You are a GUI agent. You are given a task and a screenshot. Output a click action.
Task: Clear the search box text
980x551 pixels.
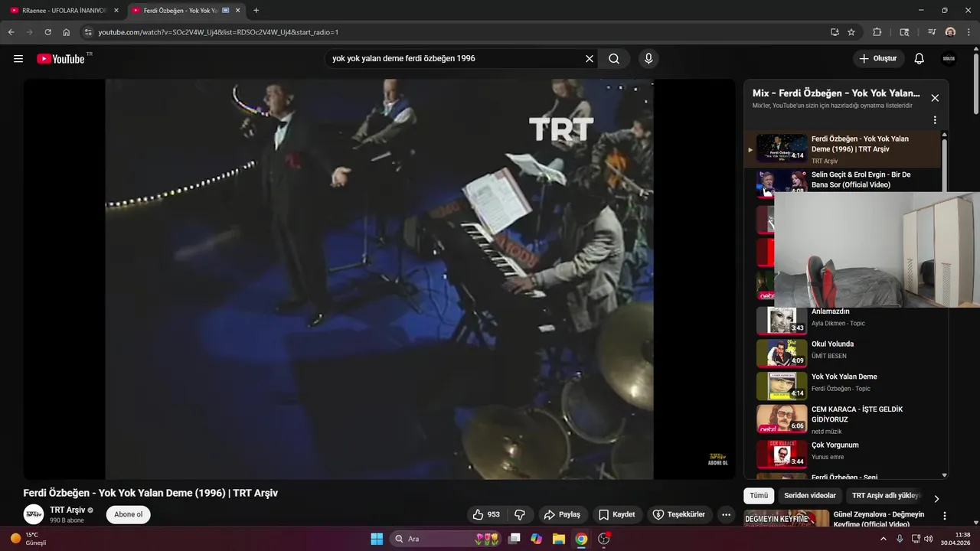click(590, 59)
